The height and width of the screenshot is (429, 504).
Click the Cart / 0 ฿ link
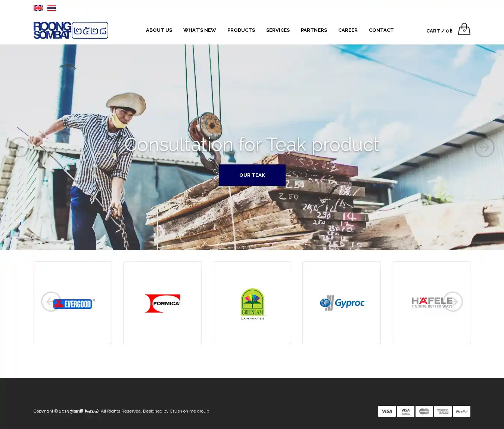(x=439, y=31)
